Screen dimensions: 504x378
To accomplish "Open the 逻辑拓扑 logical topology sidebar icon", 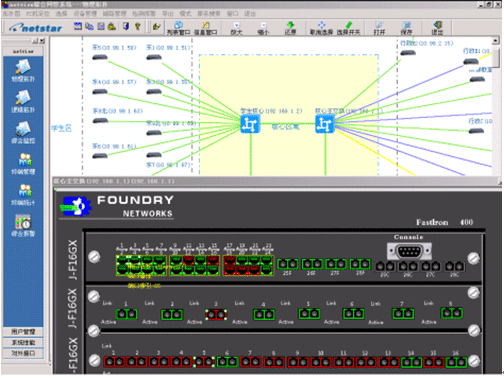I will click(23, 101).
